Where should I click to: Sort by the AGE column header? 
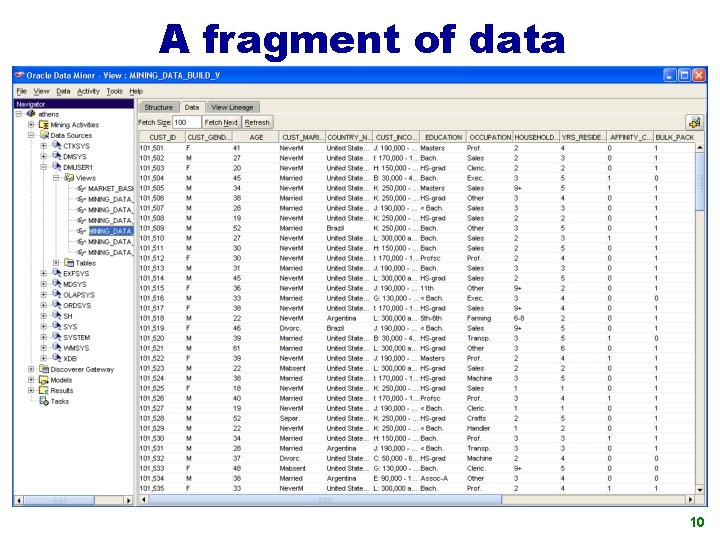pos(256,137)
